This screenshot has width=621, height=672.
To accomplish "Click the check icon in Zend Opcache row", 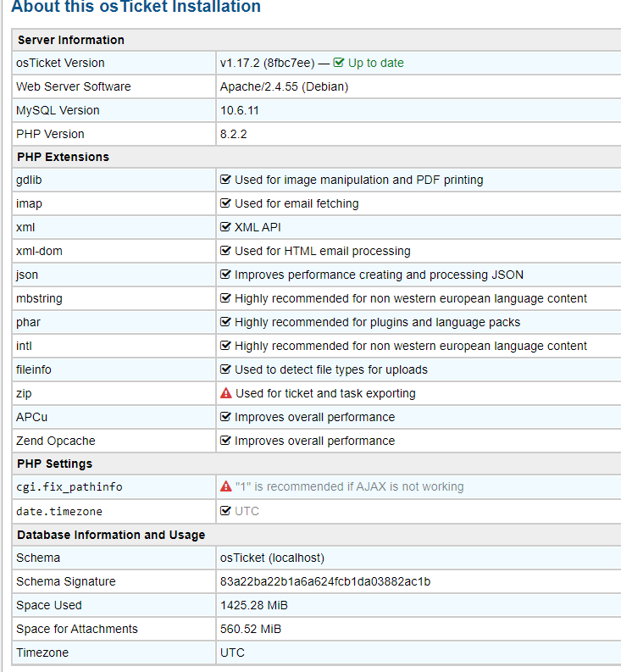I will click(x=225, y=441).
